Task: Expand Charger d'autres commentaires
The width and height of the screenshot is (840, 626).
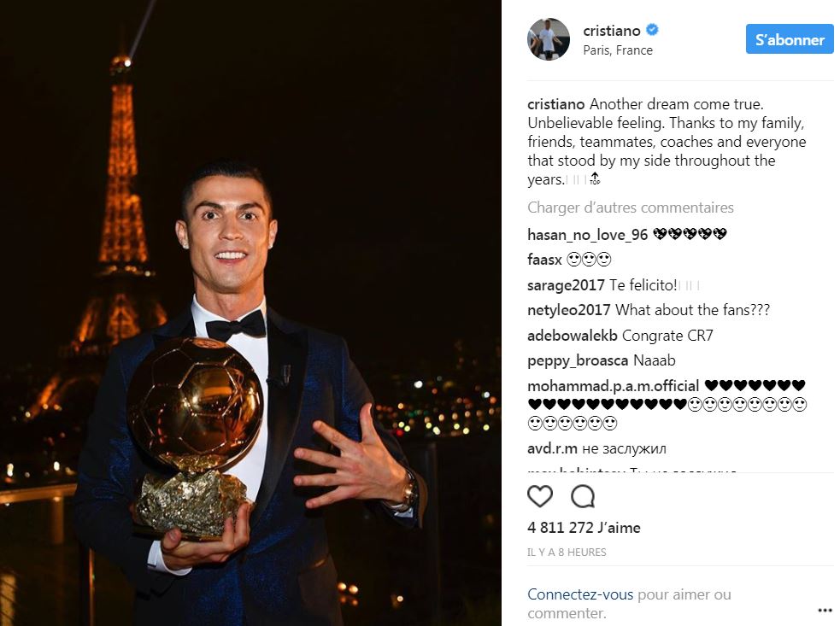Action: point(631,208)
